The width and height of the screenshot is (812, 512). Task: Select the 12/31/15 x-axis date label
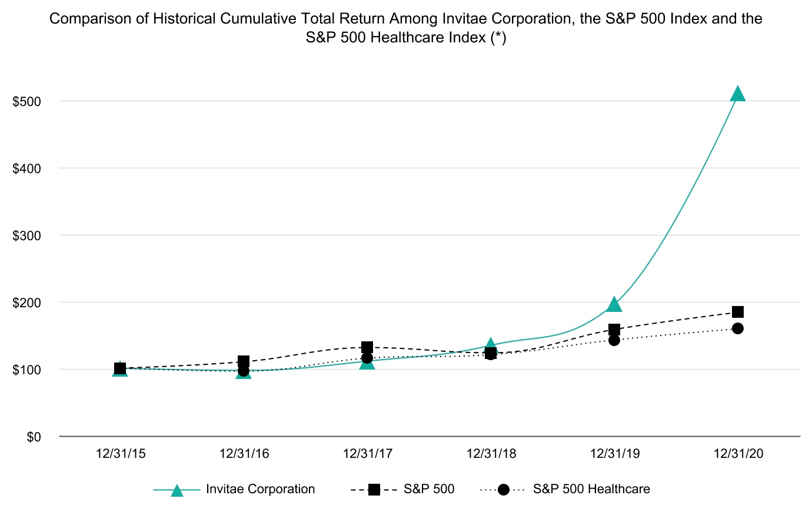pyautogui.click(x=121, y=454)
